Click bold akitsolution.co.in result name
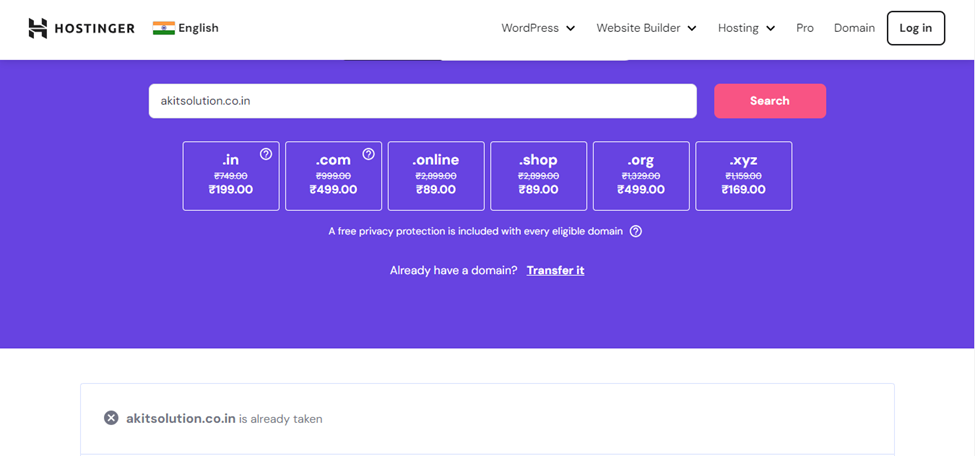 tap(180, 419)
